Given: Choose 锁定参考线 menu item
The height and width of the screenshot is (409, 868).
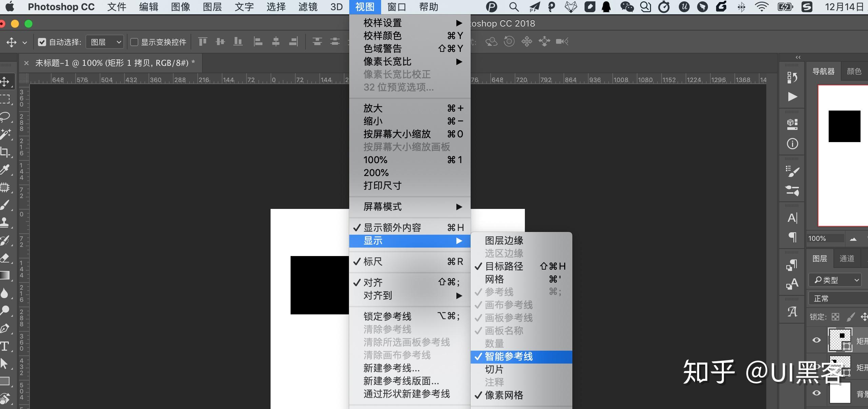Looking at the screenshot, I should [x=410, y=316].
